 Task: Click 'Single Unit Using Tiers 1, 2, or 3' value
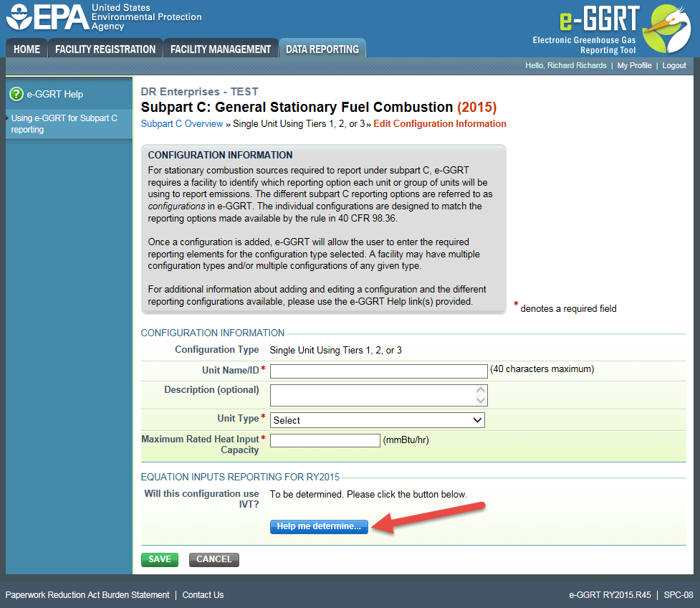tap(336, 350)
